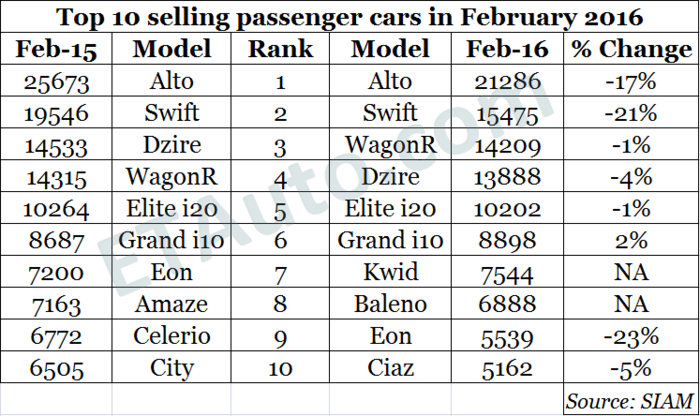Click the table title about February 2016
The height and width of the screenshot is (416, 700).
[350, 17]
